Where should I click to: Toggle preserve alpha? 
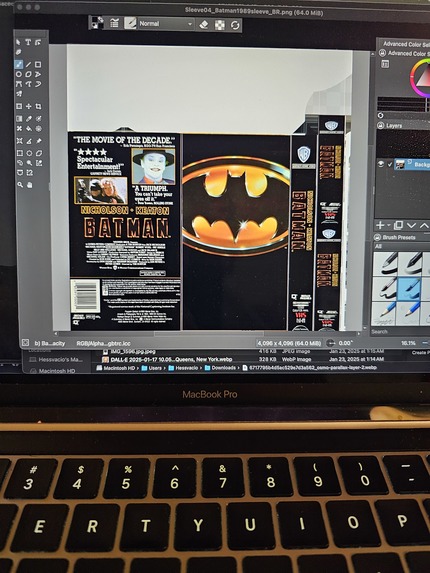[x=220, y=25]
